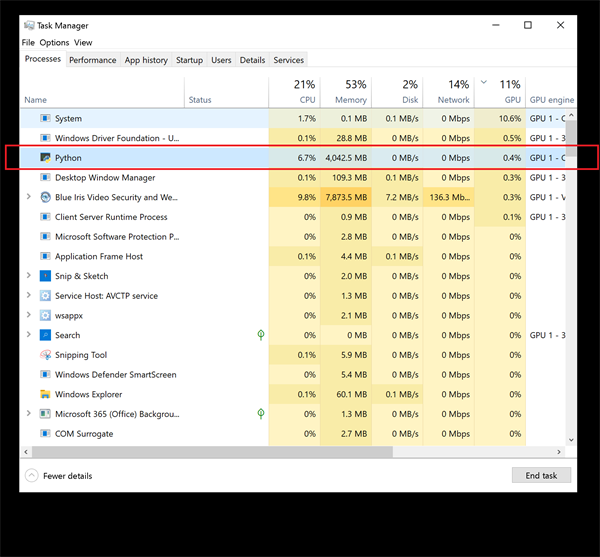Click the Windows Defender SmartScreen icon
The image size is (600, 557).
(45, 375)
